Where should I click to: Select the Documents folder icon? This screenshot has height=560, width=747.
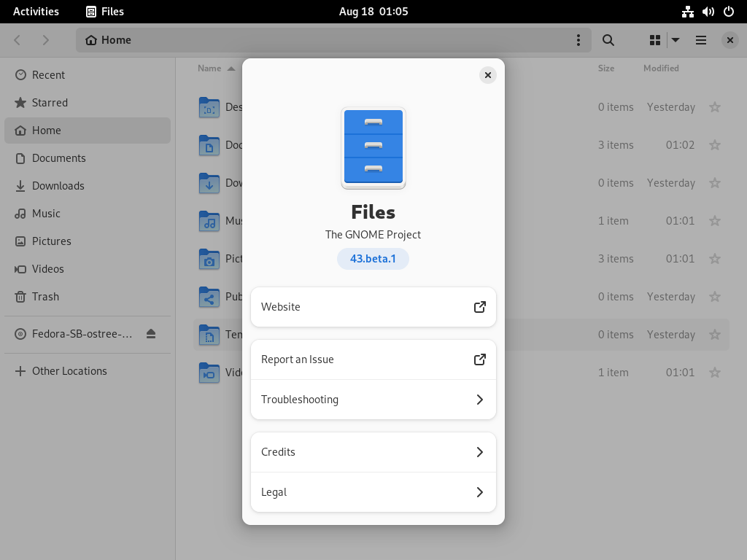click(x=209, y=145)
